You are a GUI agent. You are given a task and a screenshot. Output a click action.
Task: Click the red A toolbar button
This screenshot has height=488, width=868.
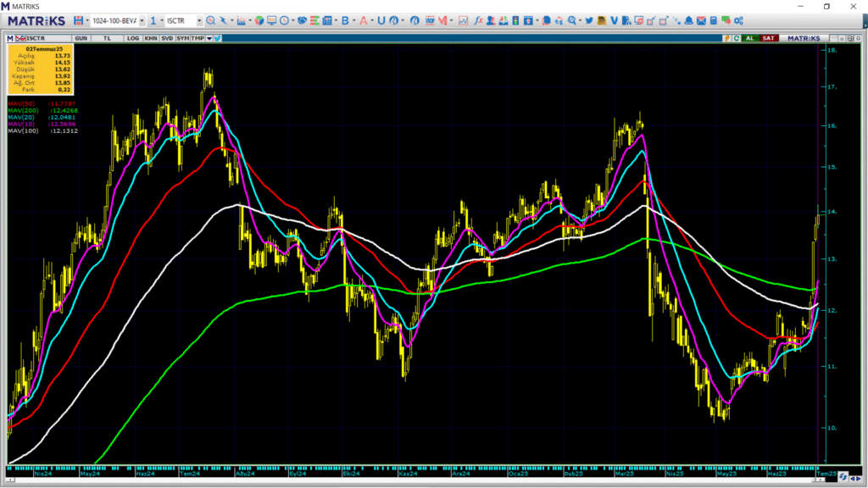(x=363, y=20)
